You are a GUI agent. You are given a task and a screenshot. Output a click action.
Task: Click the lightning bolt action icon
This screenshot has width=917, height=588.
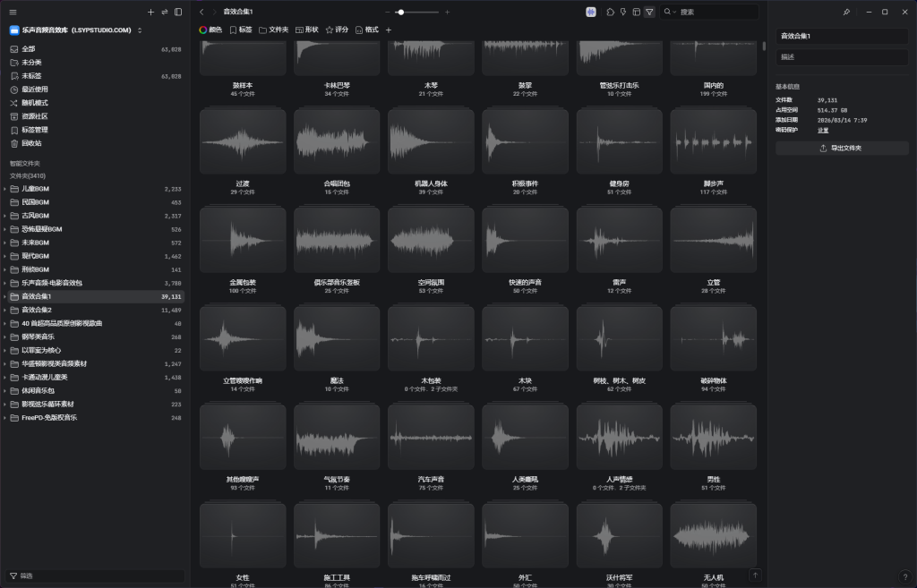tap(623, 12)
